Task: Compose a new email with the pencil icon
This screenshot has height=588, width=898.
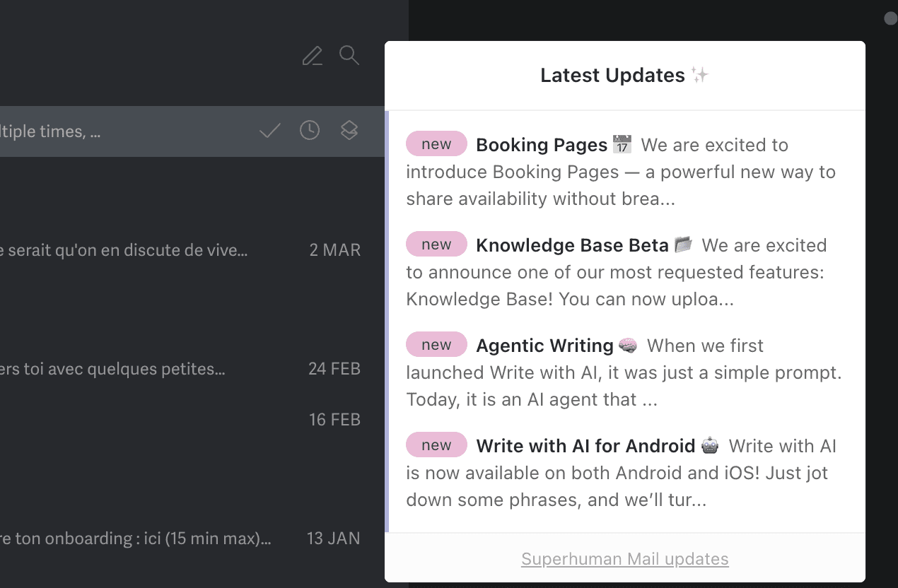Action: (x=312, y=55)
